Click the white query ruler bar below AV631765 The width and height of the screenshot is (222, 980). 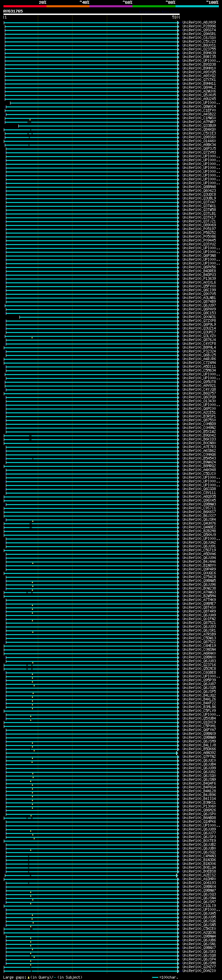[x=92, y=14]
